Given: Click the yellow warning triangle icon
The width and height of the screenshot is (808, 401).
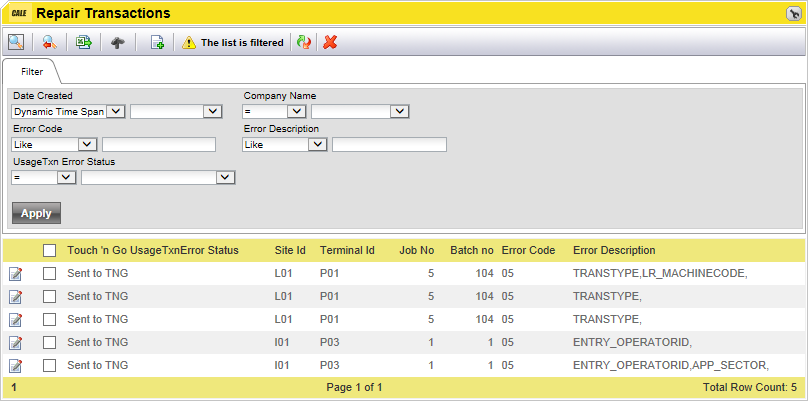Looking at the screenshot, I should 189,43.
